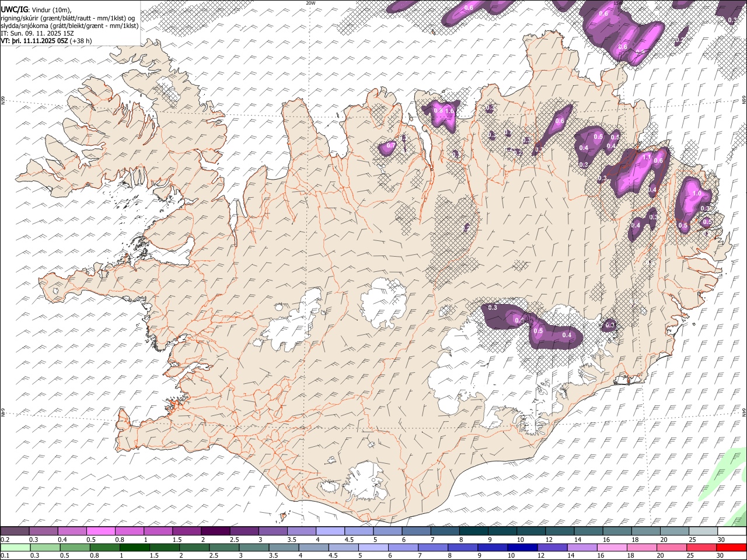Click the '1.0' snowfall value in east Iceland
The height and width of the screenshot is (560, 747).
point(696,194)
